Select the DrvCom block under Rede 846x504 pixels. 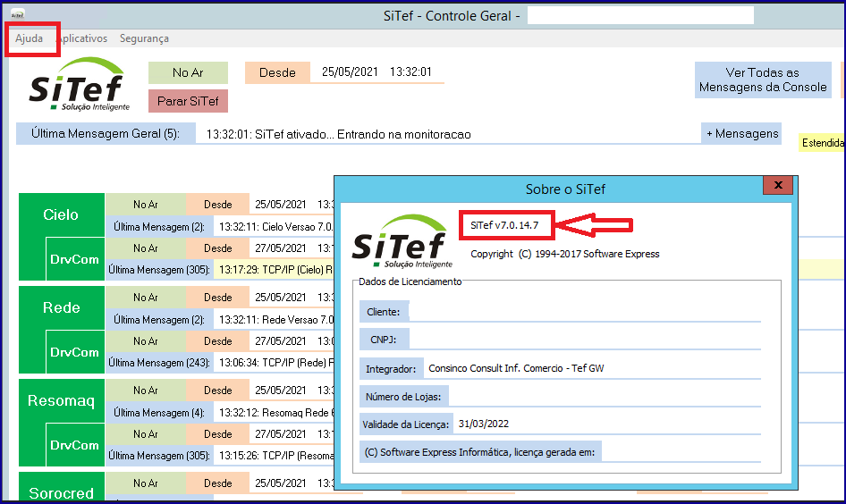click(74, 351)
